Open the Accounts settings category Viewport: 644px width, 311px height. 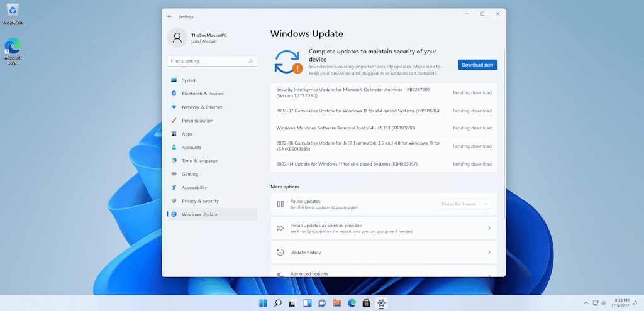[x=212, y=147]
